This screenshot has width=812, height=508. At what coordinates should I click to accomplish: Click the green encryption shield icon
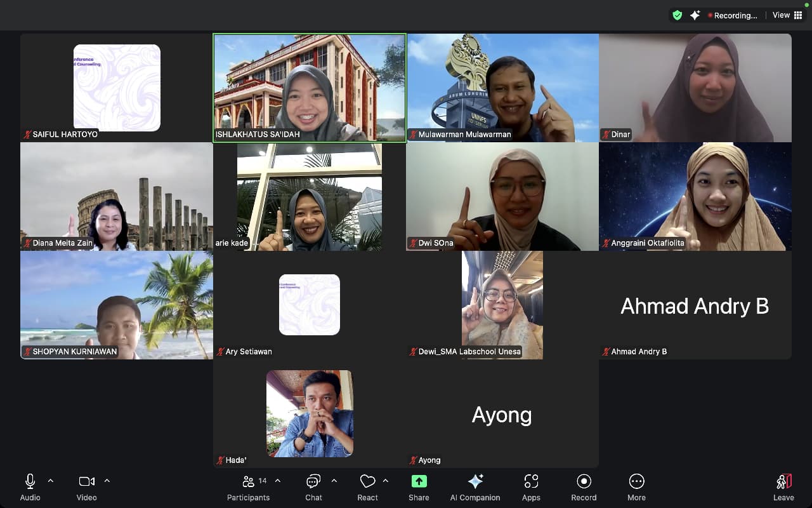pyautogui.click(x=678, y=15)
